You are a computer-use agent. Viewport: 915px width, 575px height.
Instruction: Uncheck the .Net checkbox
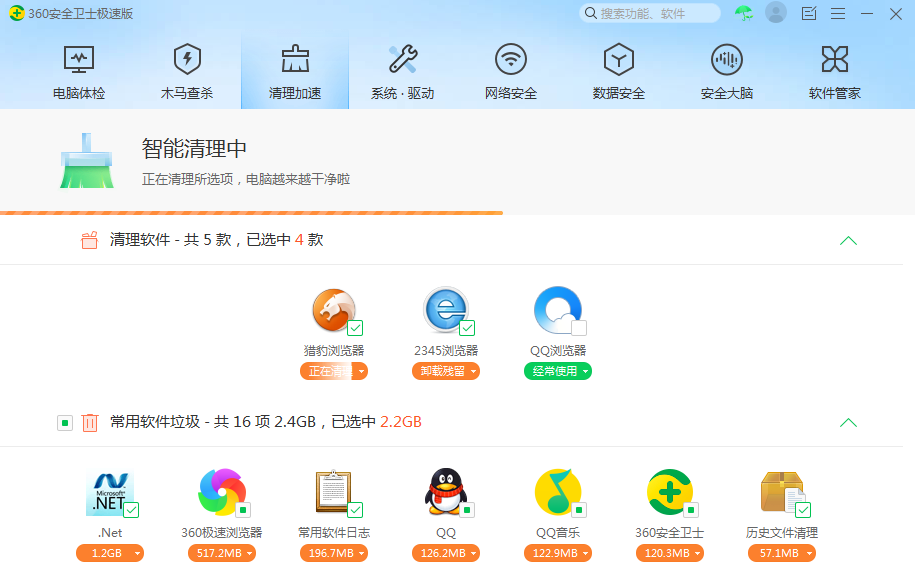[131, 510]
